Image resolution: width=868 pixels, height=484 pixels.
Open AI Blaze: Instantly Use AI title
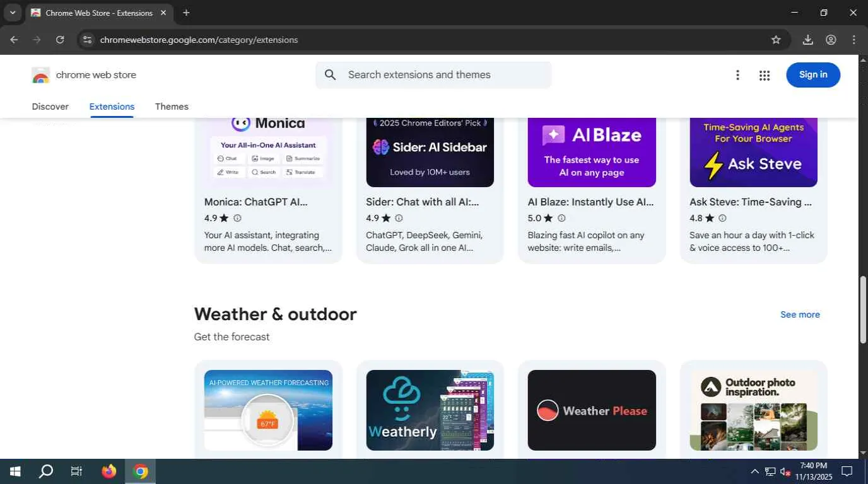[590, 202]
